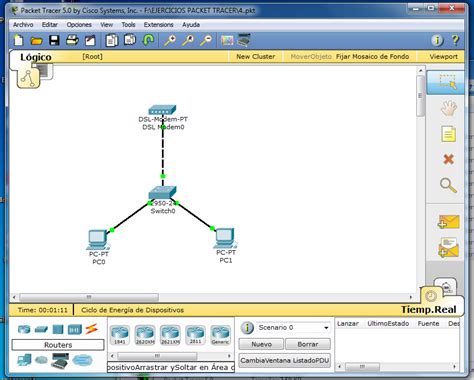Pick the 2811 router model
The width and height of the screenshot is (474, 380).
(x=195, y=335)
